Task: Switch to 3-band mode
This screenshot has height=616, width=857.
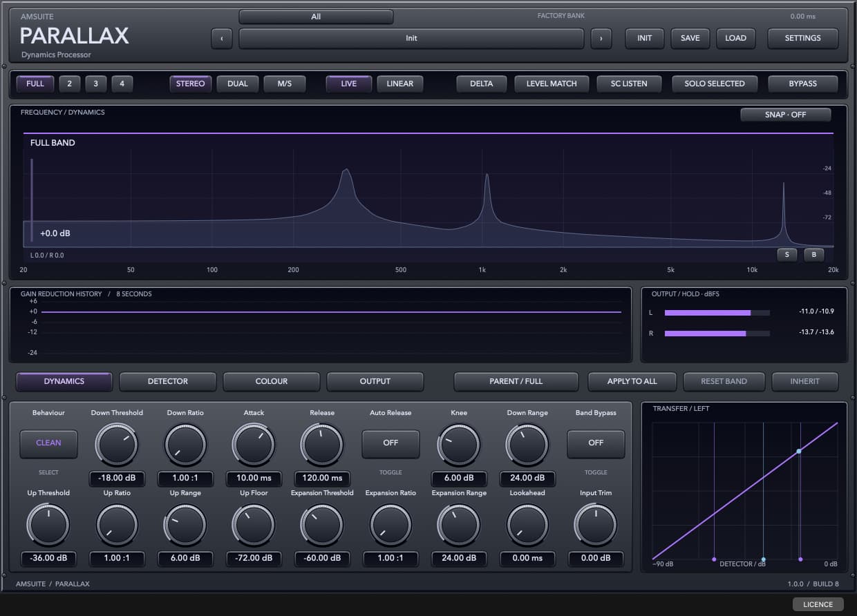Action: click(95, 84)
